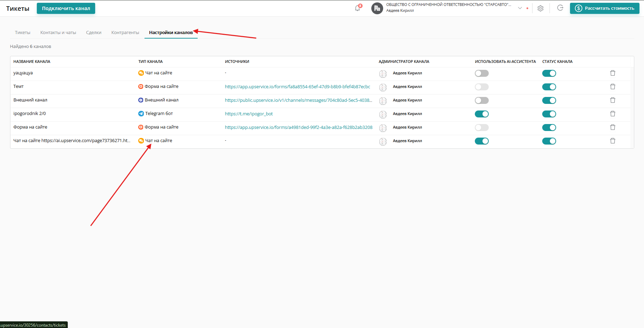This screenshot has height=328, width=644.
Task: Switch to the Тикеты tab
Action: point(23,32)
